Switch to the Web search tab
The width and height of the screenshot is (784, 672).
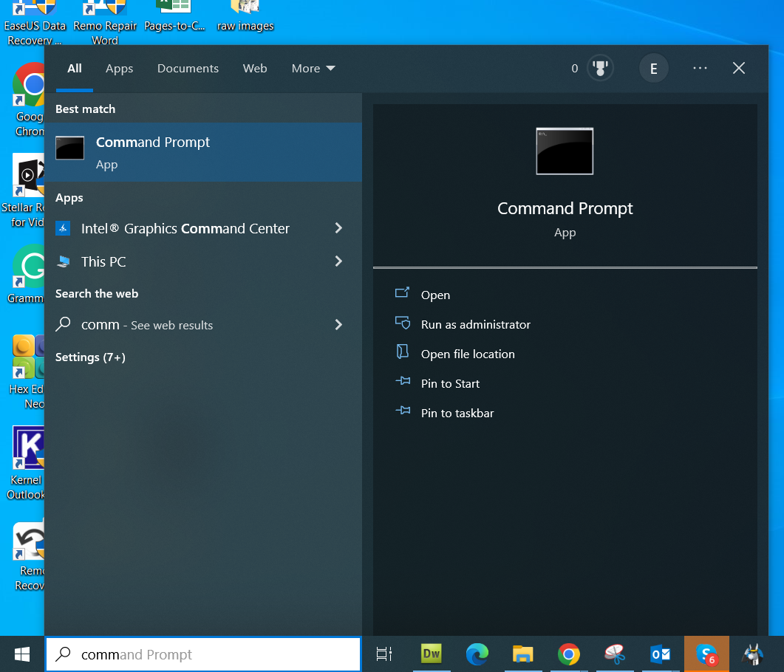pos(255,69)
